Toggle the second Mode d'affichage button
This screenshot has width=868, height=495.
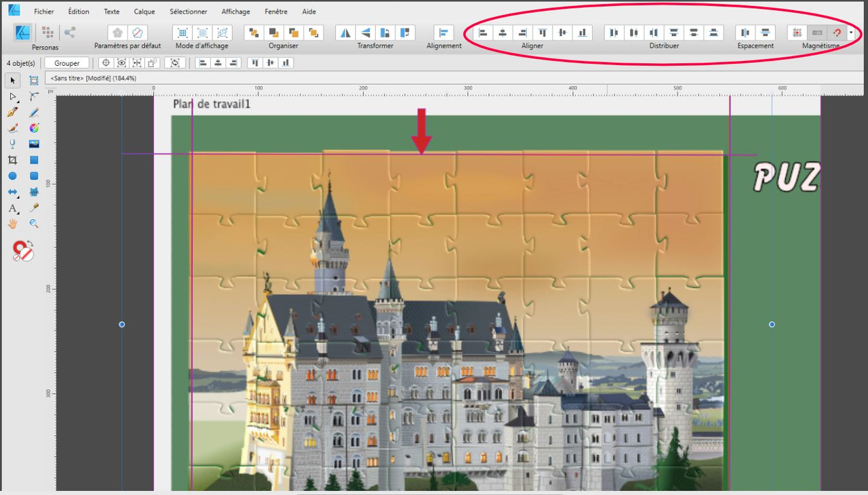tap(203, 32)
